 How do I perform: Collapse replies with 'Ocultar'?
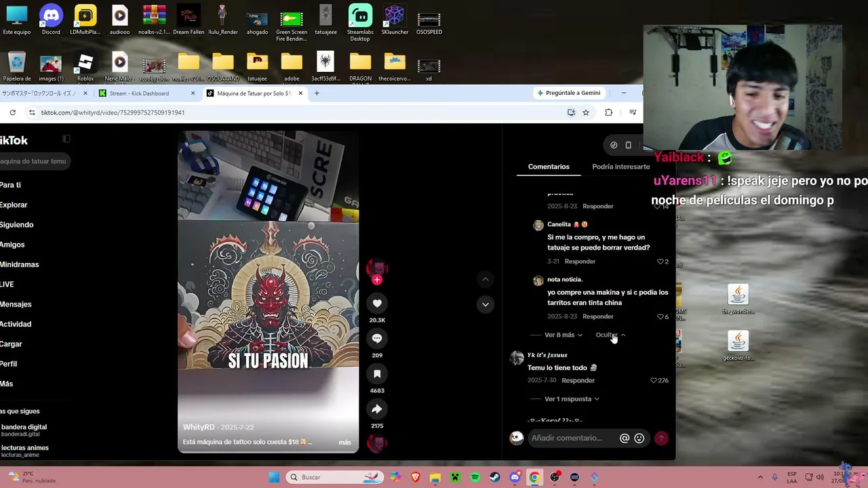(610, 335)
